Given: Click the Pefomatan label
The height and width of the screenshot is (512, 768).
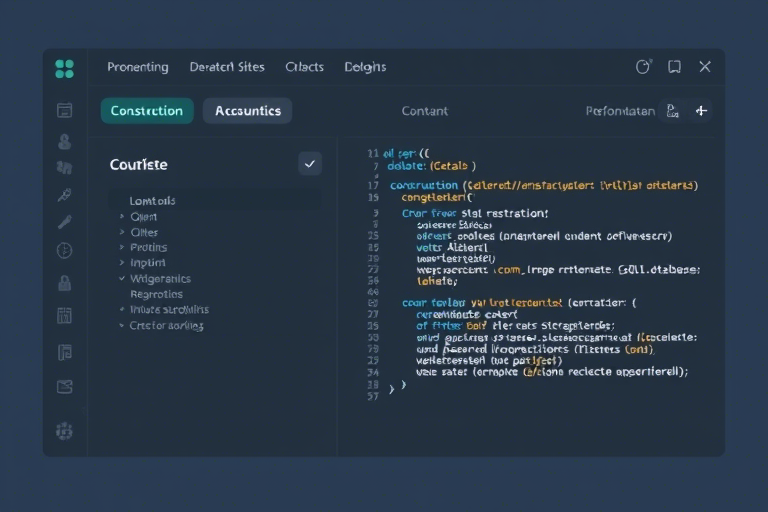Looking at the screenshot, I should [x=620, y=111].
